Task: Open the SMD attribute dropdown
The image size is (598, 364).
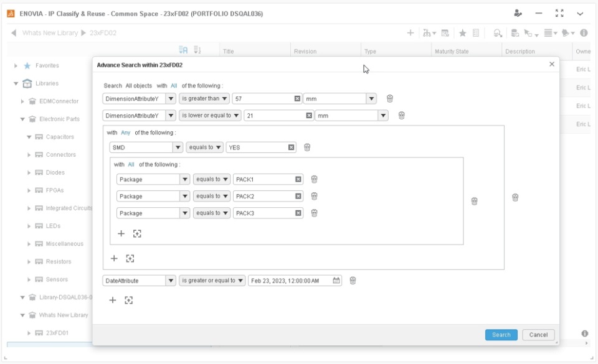Action: tap(178, 147)
